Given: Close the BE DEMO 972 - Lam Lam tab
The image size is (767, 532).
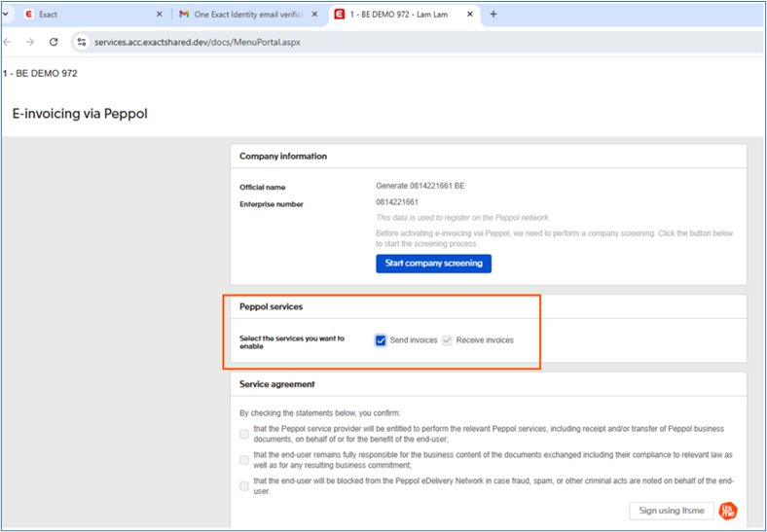Looking at the screenshot, I should point(470,15).
